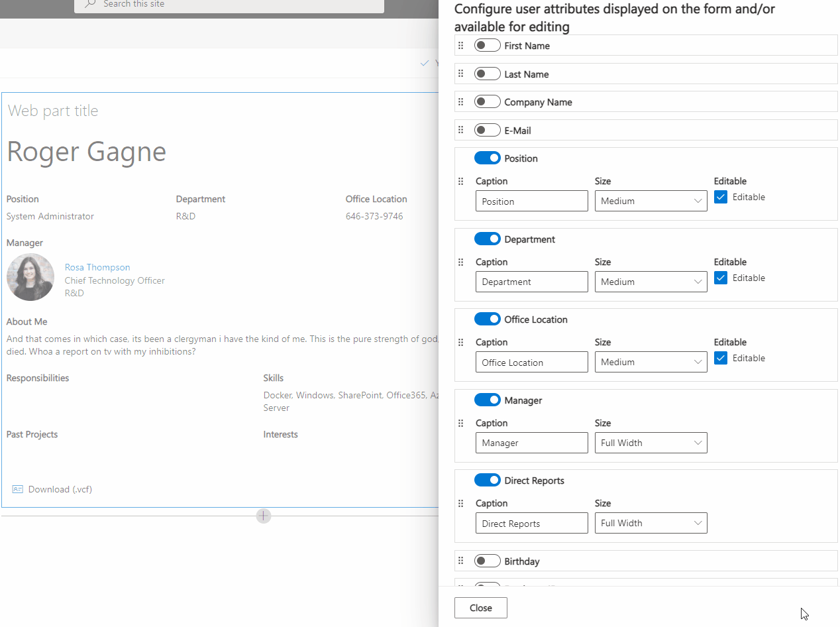The height and width of the screenshot is (627, 840).
Task: Click Chief Technology Officer text
Action: pyautogui.click(x=115, y=280)
